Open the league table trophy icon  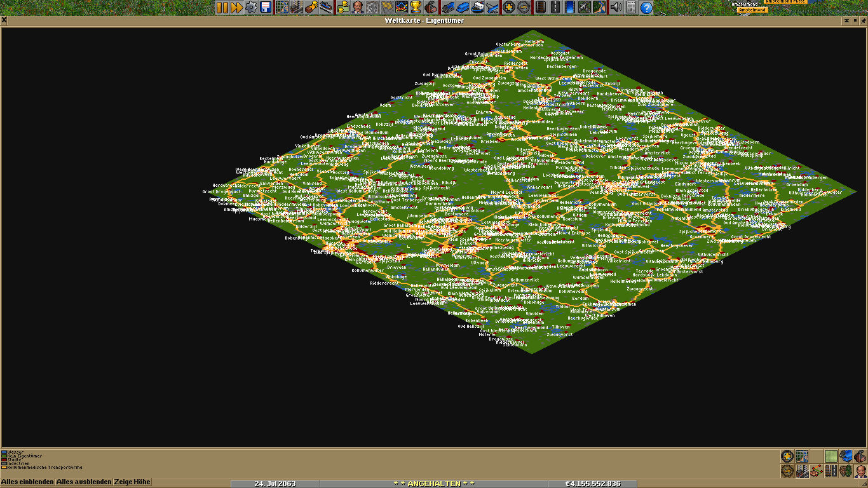click(416, 8)
